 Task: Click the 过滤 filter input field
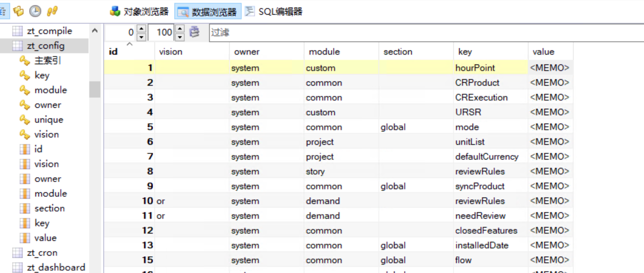click(x=424, y=33)
